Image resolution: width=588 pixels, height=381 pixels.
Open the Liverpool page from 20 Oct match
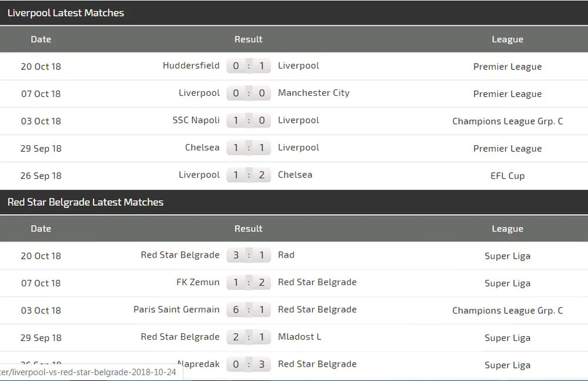[298, 66]
